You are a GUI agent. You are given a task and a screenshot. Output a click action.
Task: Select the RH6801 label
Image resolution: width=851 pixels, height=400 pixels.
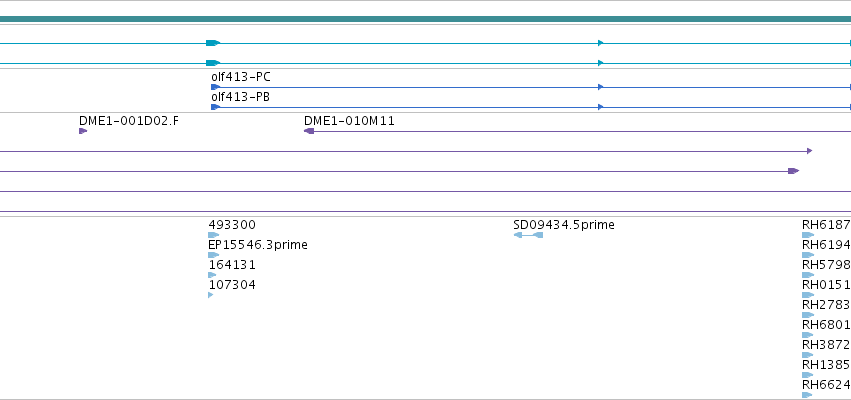click(826, 325)
